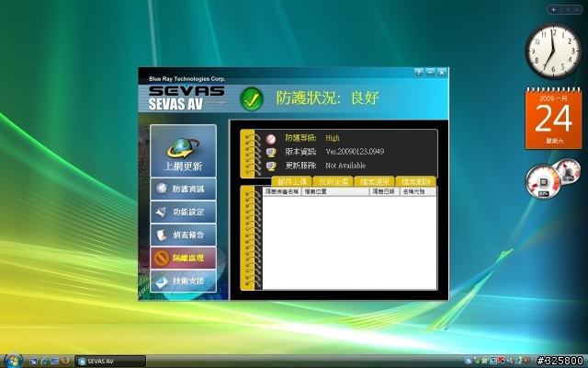Click the CPU meter gadget
The width and height of the screenshot is (588, 368).
553,179
